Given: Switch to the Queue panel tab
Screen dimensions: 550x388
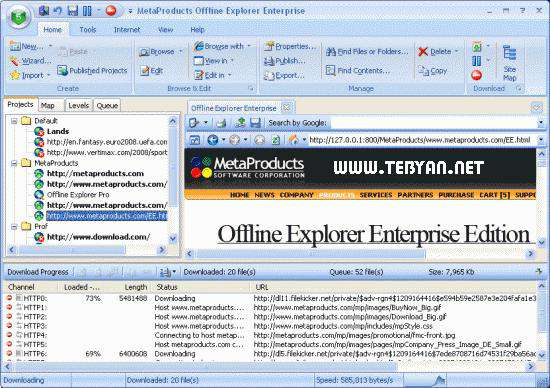Looking at the screenshot, I should 107,105.
